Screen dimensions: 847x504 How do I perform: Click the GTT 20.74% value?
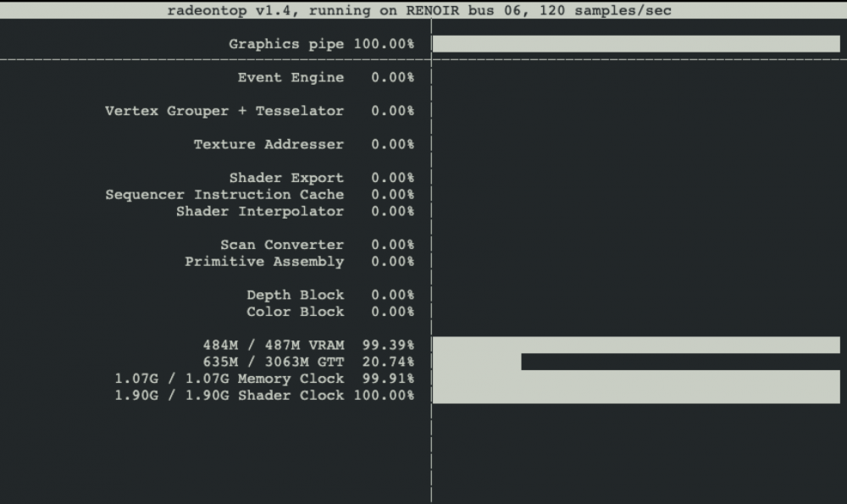pos(389,362)
